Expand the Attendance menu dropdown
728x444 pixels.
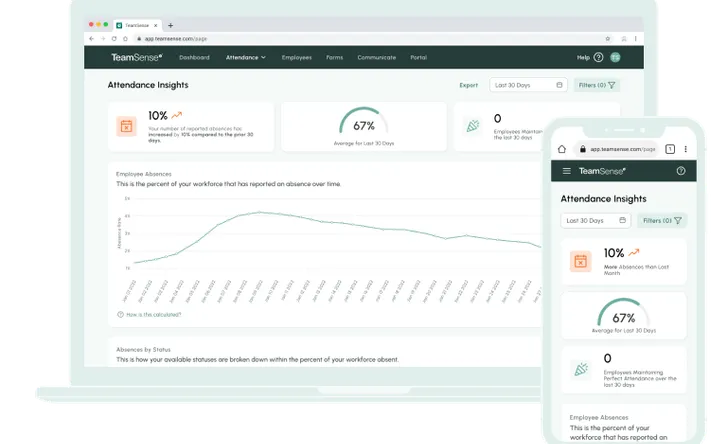point(246,58)
